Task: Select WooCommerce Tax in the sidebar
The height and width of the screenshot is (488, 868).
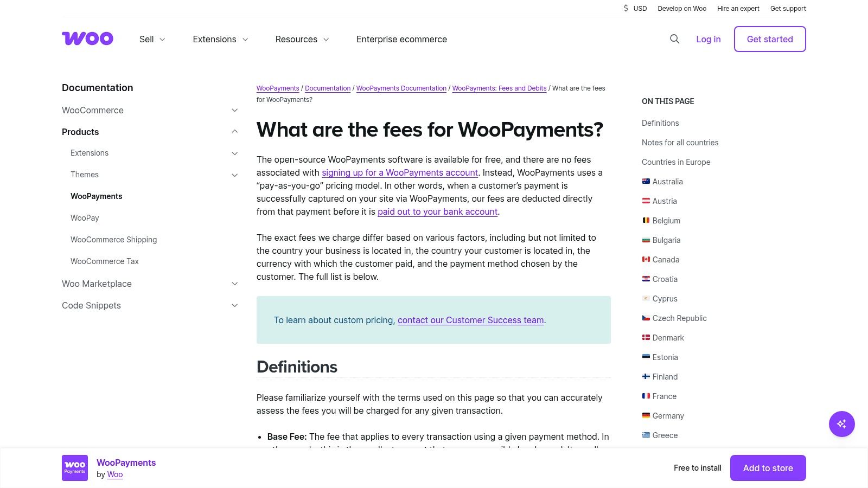Action: pos(105,261)
